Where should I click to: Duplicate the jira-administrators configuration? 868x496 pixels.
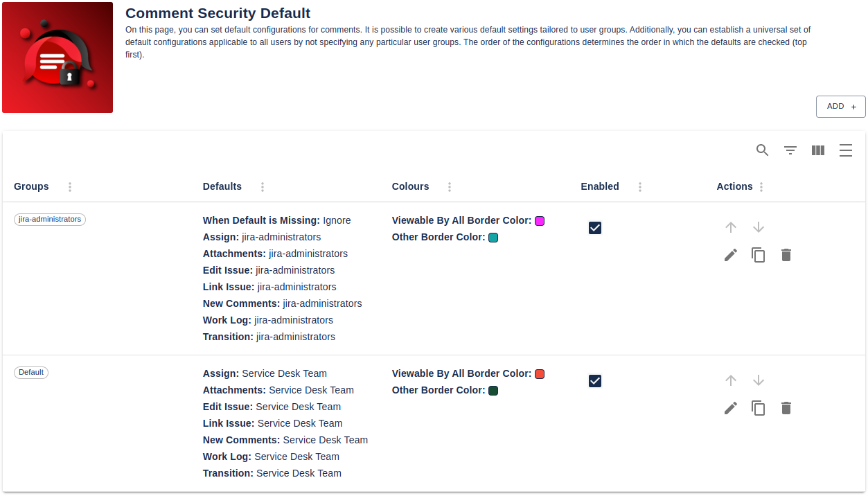pos(758,255)
